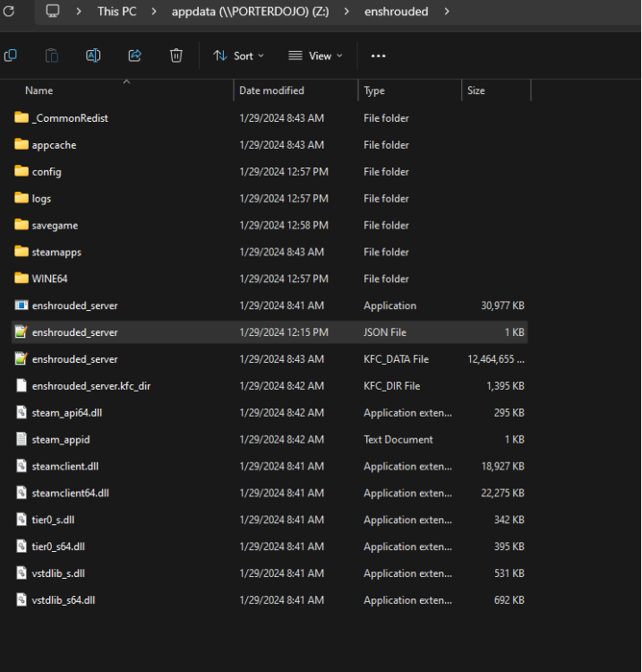Sort by the Type column header
642x672 pixels.
coord(374,90)
